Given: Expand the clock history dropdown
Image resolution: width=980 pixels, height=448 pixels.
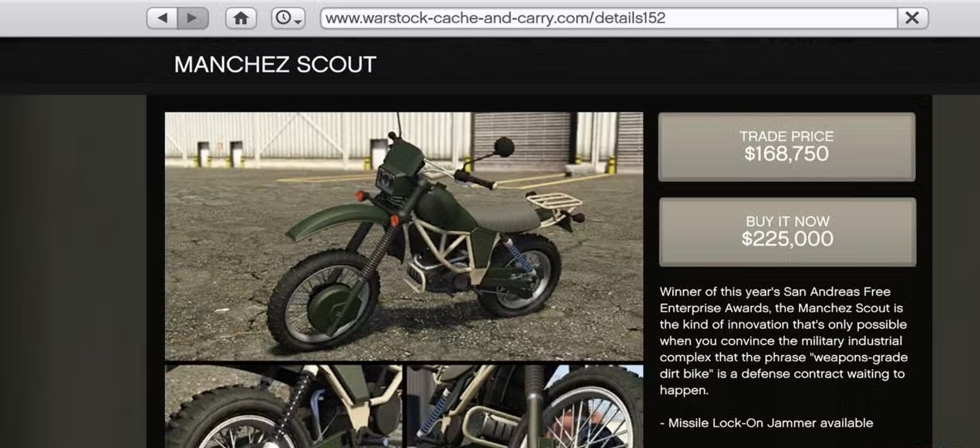Looking at the screenshot, I should pos(288,18).
